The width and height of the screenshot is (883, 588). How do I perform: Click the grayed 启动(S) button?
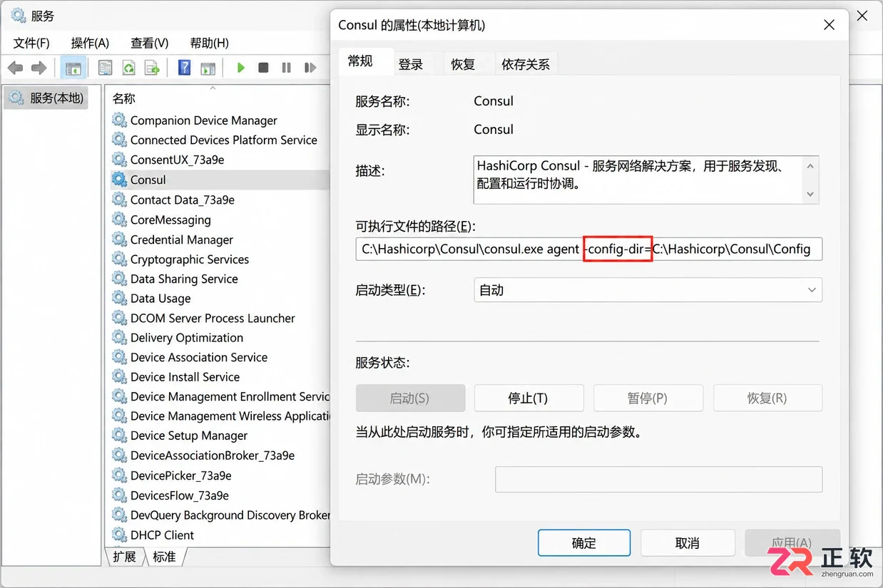tap(410, 398)
